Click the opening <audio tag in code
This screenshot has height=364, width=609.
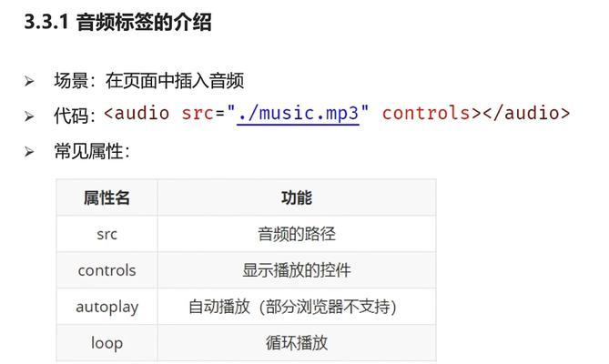tap(137, 114)
